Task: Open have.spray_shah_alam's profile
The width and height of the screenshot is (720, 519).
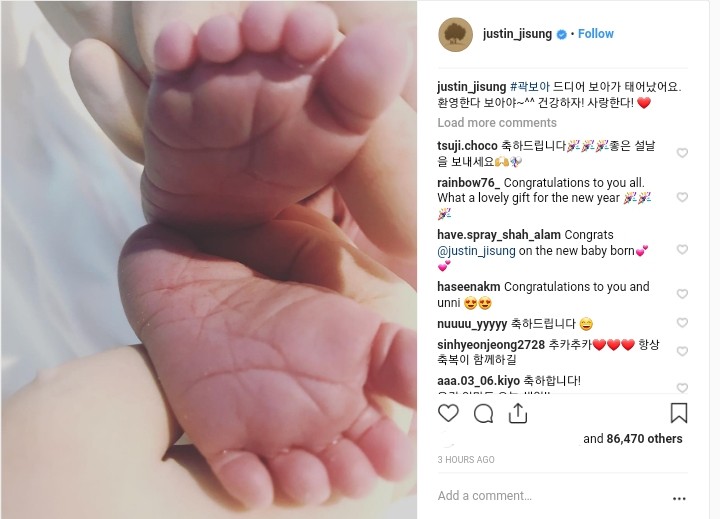Action: point(499,235)
